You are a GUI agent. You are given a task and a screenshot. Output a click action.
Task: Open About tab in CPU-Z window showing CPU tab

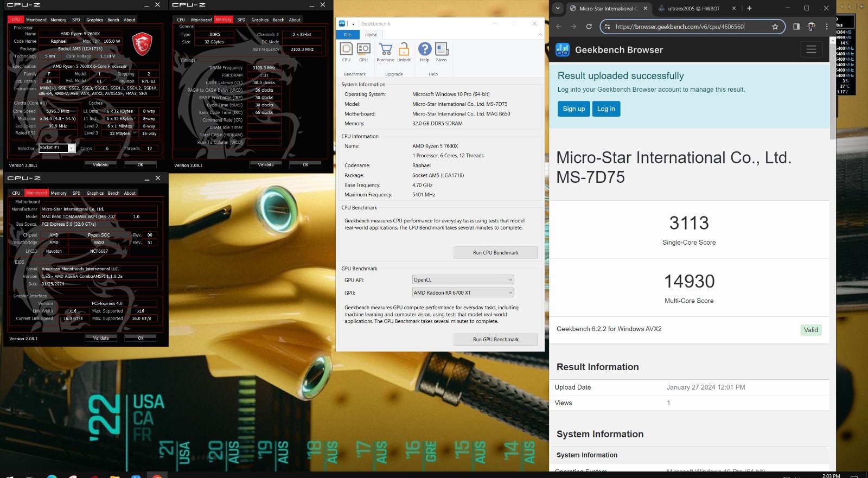[129, 20]
